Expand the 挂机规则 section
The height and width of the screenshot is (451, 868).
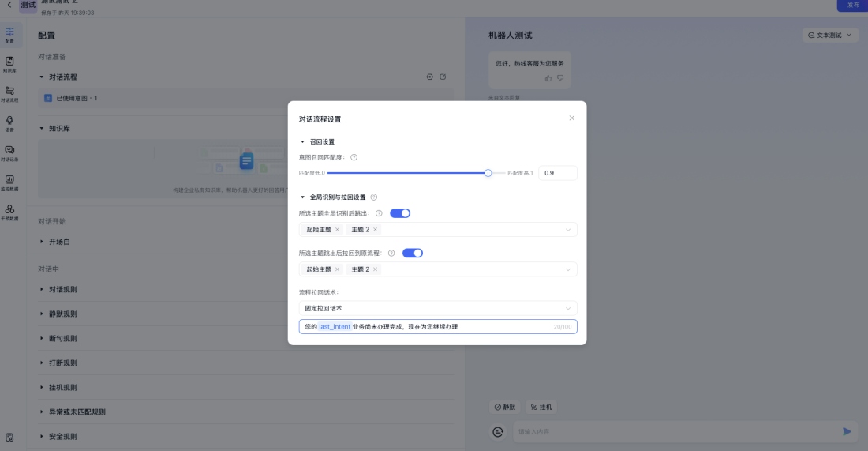[x=42, y=387]
